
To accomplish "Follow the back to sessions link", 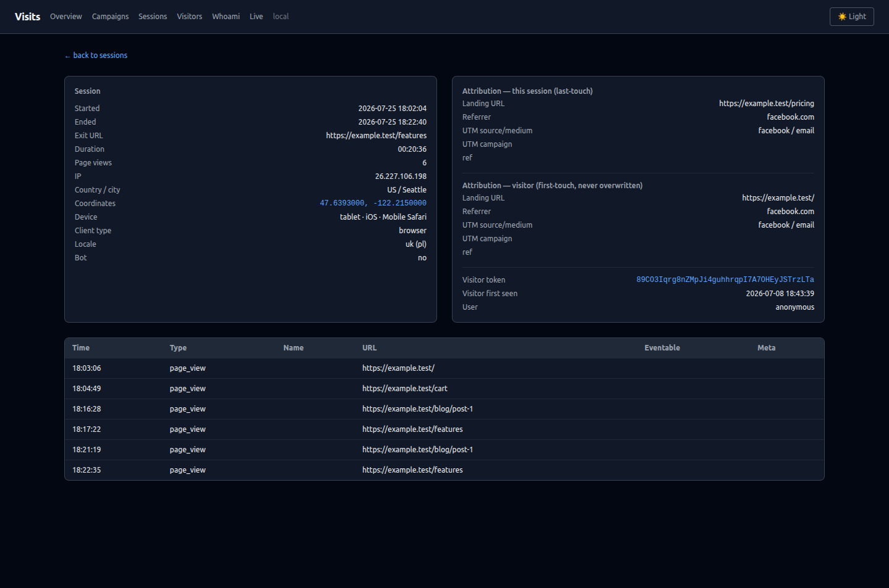I will point(96,56).
